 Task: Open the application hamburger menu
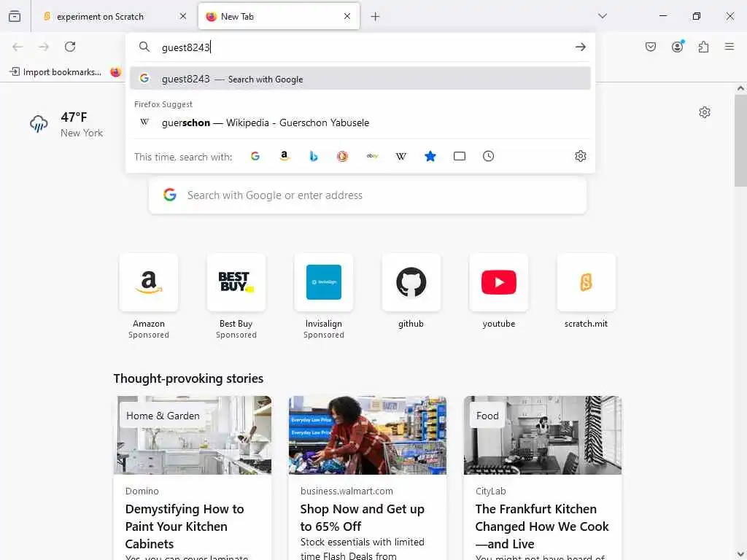coord(729,47)
